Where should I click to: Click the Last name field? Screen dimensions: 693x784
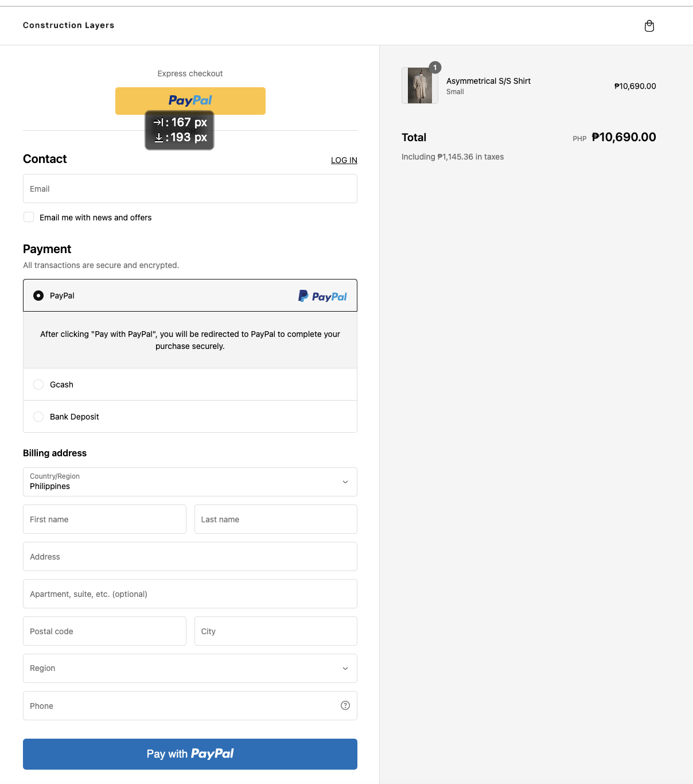point(276,519)
